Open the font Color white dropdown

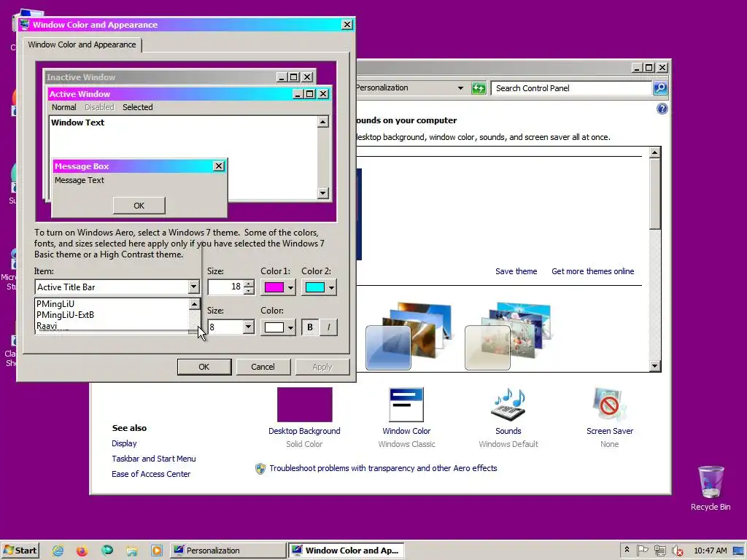coord(277,327)
